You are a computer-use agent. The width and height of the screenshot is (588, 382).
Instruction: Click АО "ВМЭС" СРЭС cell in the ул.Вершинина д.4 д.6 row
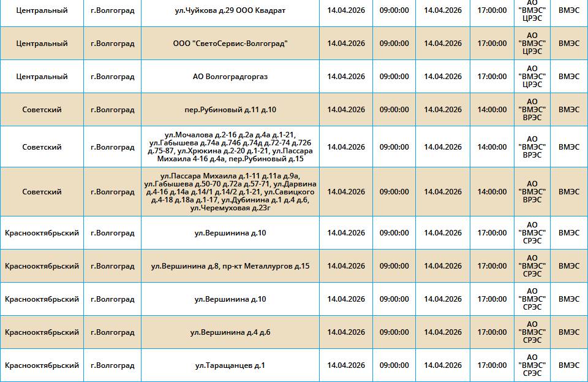pyautogui.click(x=532, y=332)
